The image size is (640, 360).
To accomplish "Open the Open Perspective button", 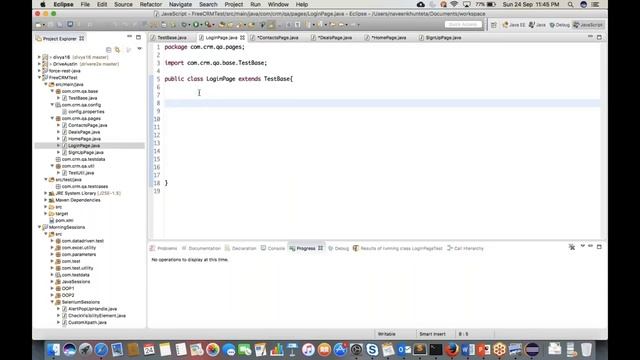I will point(493,25).
